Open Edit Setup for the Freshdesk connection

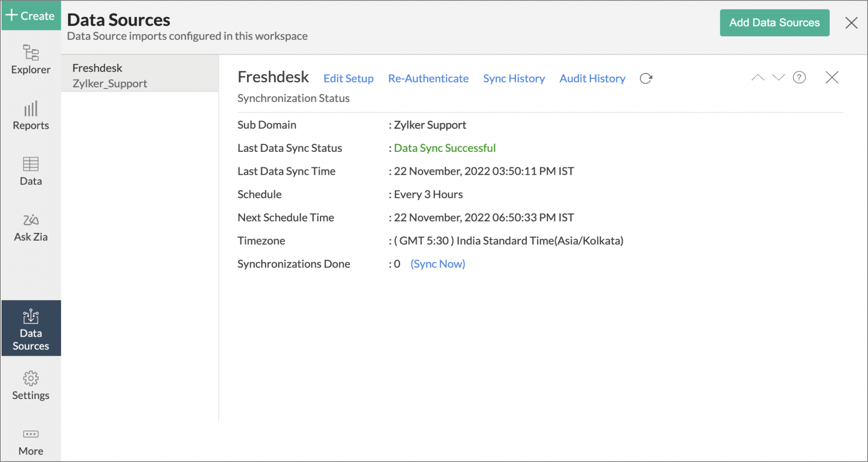click(349, 79)
